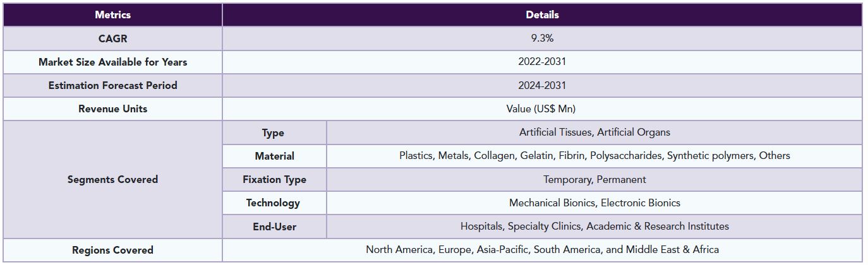Screen dimensions: 868x265
Task: Select the End-User segment label
Action: point(274,227)
